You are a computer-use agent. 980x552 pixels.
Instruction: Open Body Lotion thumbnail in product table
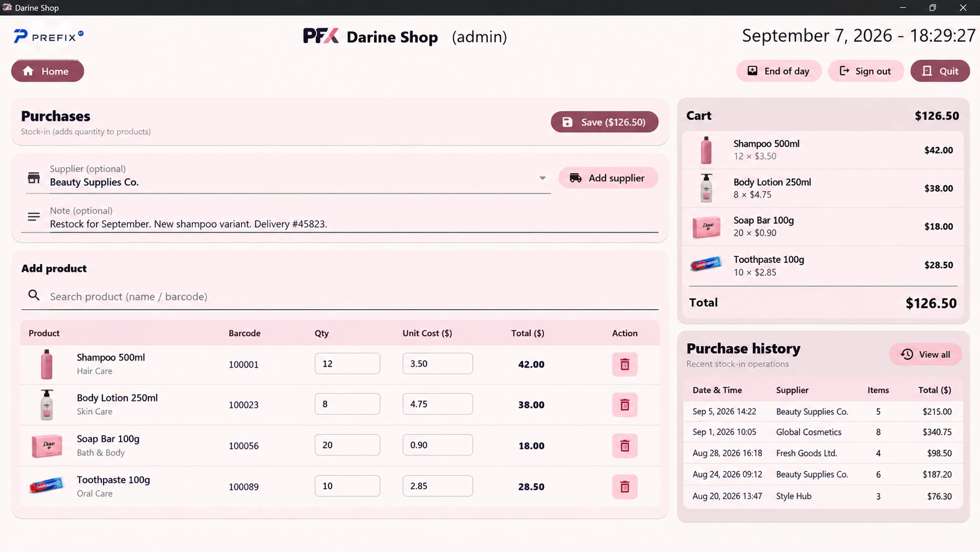tap(46, 405)
